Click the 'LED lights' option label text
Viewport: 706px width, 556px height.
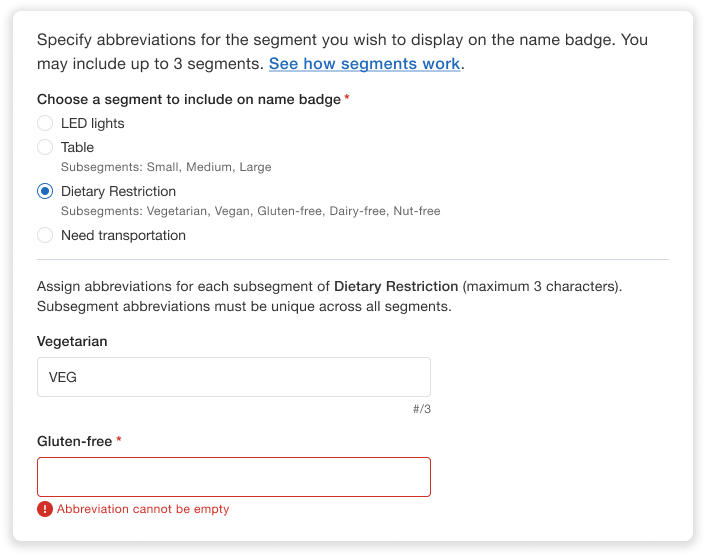click(x=92, y=123)
